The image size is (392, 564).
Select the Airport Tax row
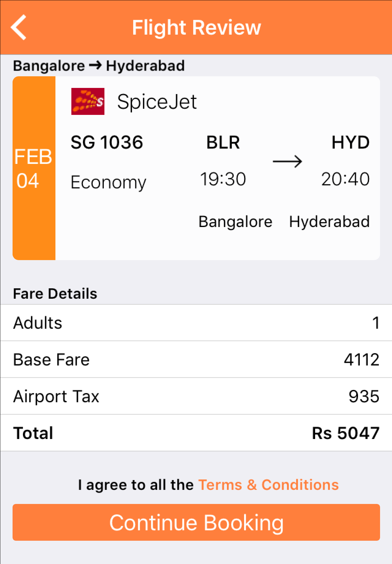pyautogui.click(x=196, y=396)
